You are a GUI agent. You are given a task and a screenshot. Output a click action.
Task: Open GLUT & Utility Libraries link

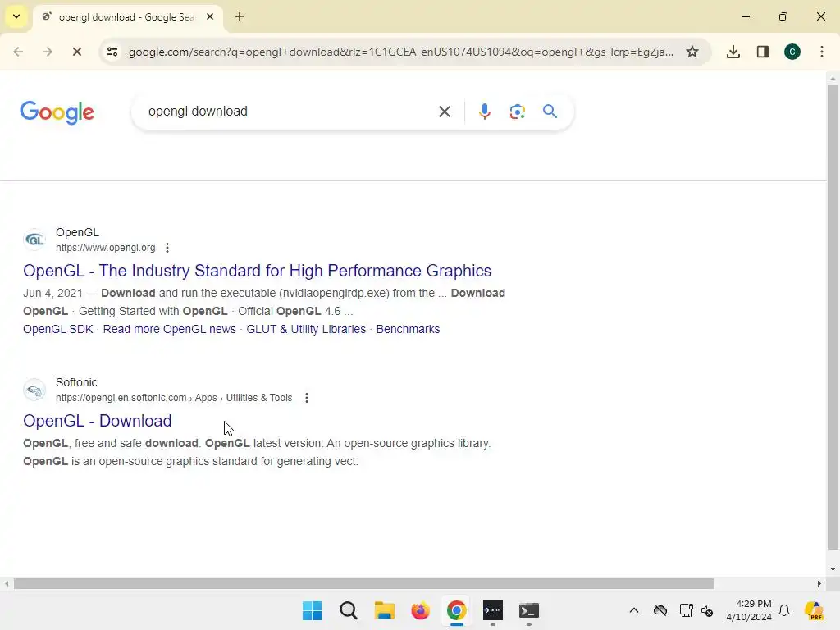pyautogui.click(x=306, y=329)
